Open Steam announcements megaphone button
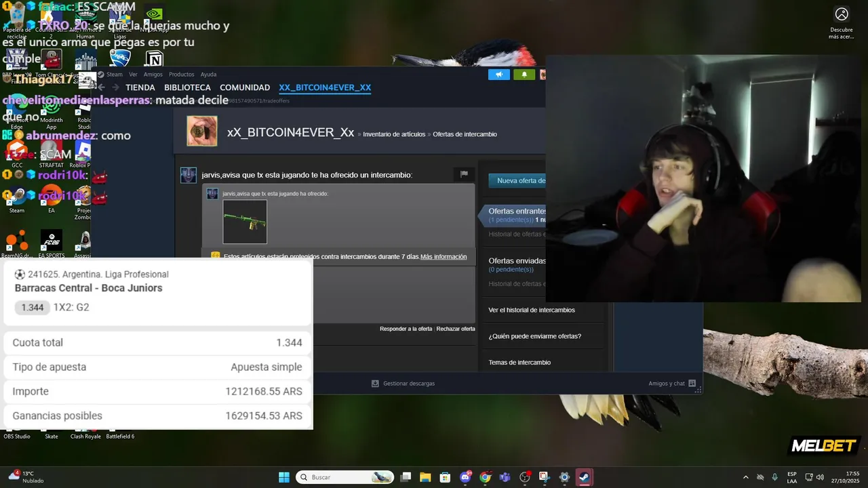The width and height of the screenshot is (868, 488). [x=499, y=75]
